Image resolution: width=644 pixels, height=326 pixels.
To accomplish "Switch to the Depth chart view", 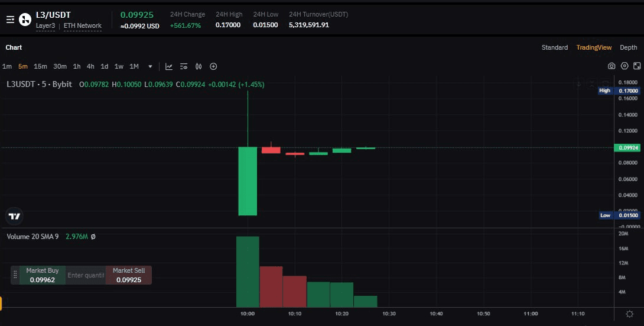I will (x=629, y=47).
